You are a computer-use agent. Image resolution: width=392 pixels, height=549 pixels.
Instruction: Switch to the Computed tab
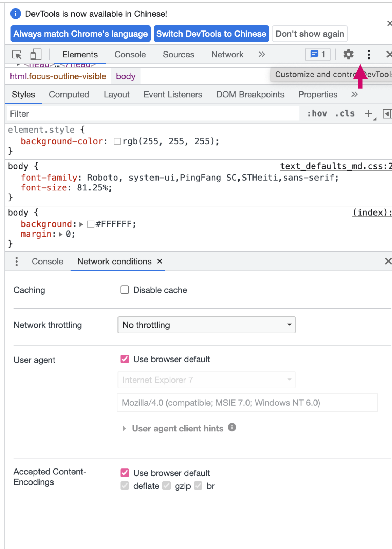69,95
